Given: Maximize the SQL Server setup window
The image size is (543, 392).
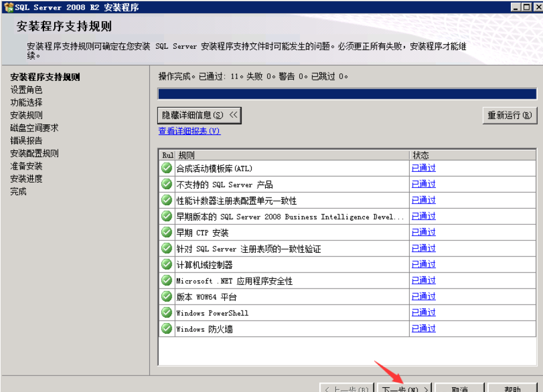Looking at the screenshot, I should pyautogui.click(x=526, y=7).
